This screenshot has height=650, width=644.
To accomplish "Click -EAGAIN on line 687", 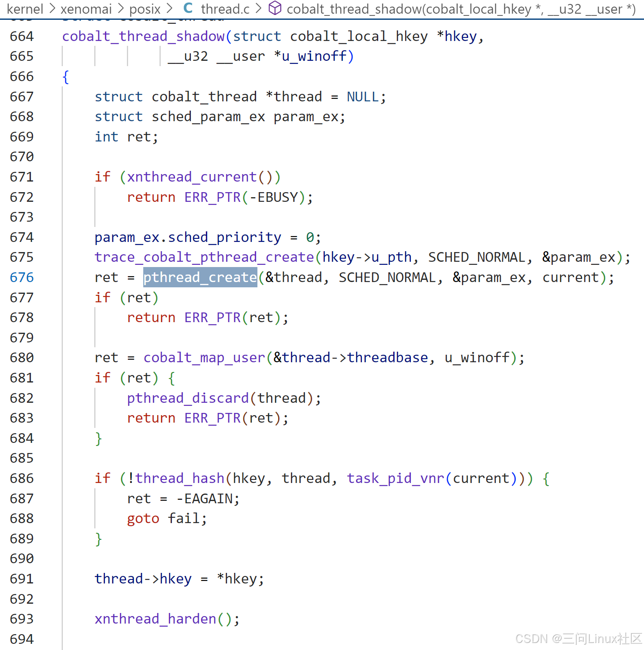I will [x=204, y=498].
